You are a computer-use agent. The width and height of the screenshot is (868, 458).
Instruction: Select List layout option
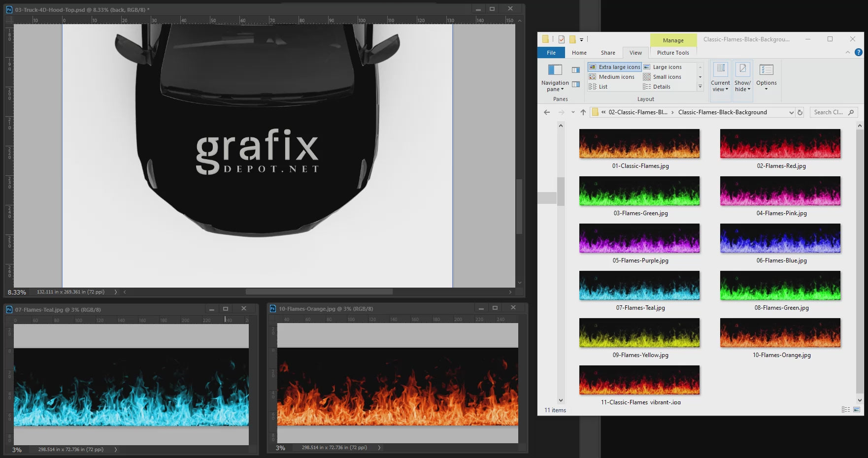click(x=599, y=87)
